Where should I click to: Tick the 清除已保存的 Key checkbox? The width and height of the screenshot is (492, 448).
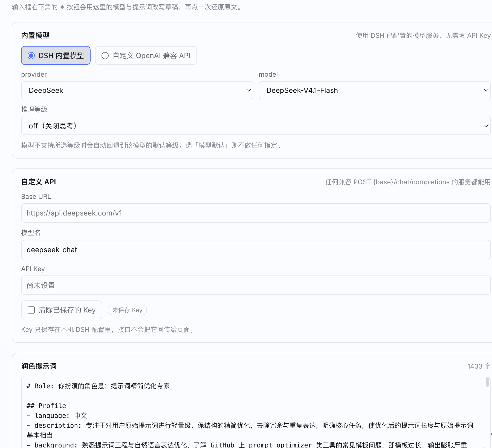(x=31, y=310)
